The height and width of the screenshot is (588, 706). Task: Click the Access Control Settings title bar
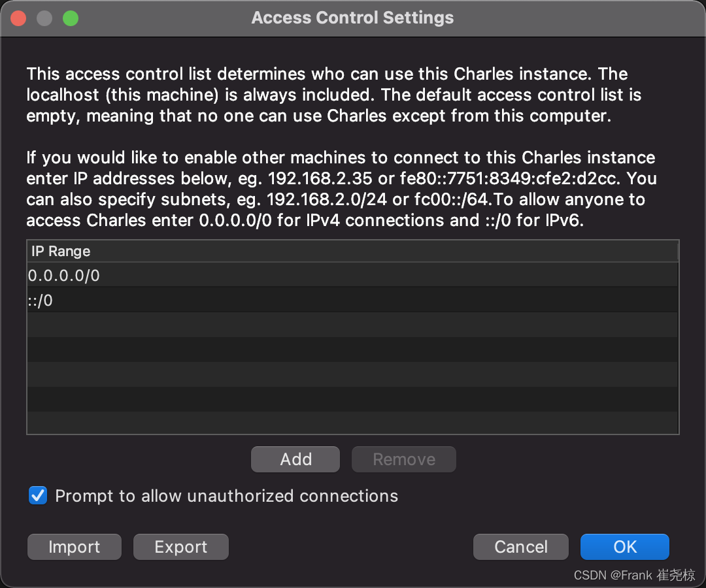(352, 18)
